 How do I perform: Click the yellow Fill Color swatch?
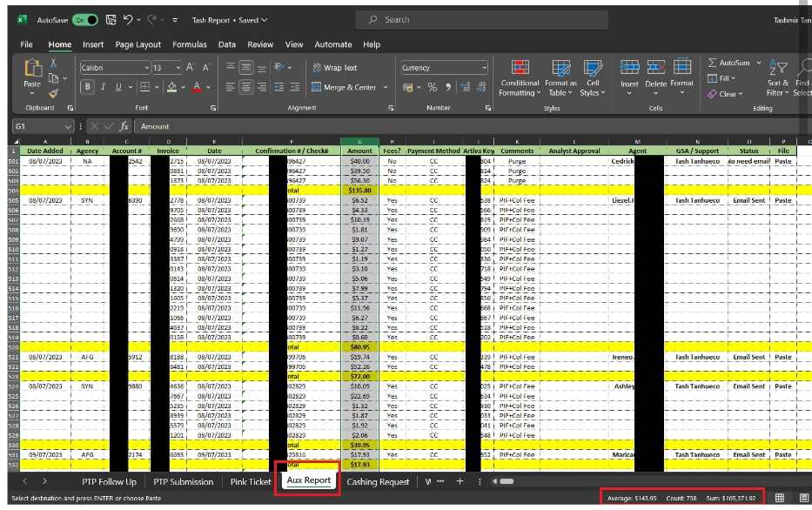click(171, 87)
